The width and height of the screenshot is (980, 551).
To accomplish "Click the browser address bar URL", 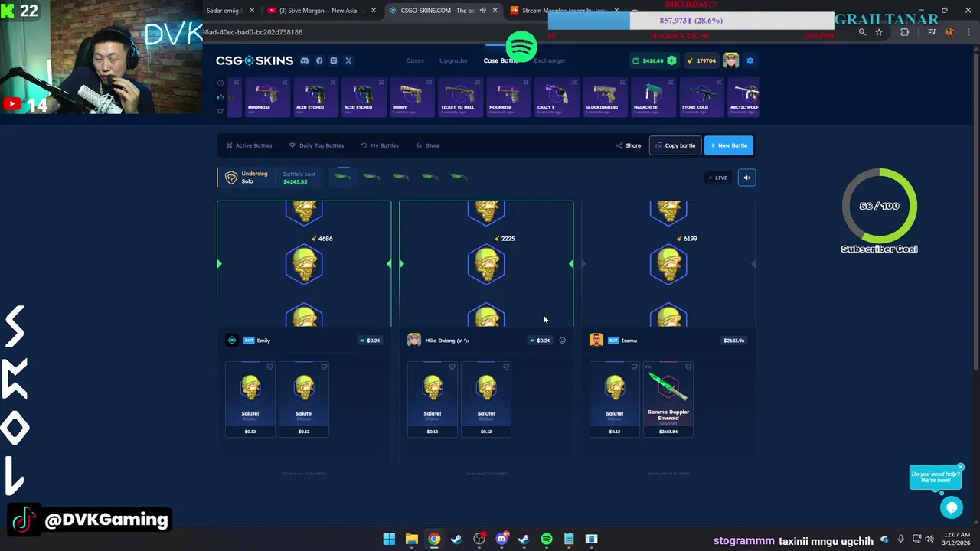I will click(x=253, y=32).
